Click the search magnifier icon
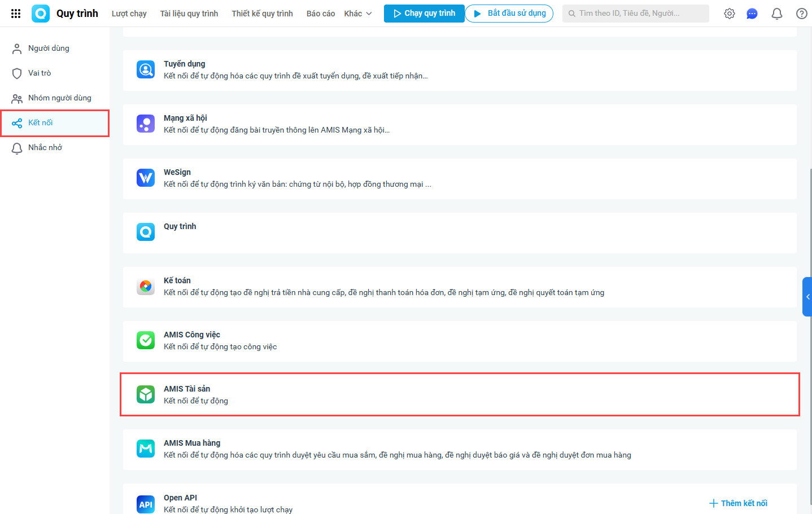812x514 pixels. 572,14
